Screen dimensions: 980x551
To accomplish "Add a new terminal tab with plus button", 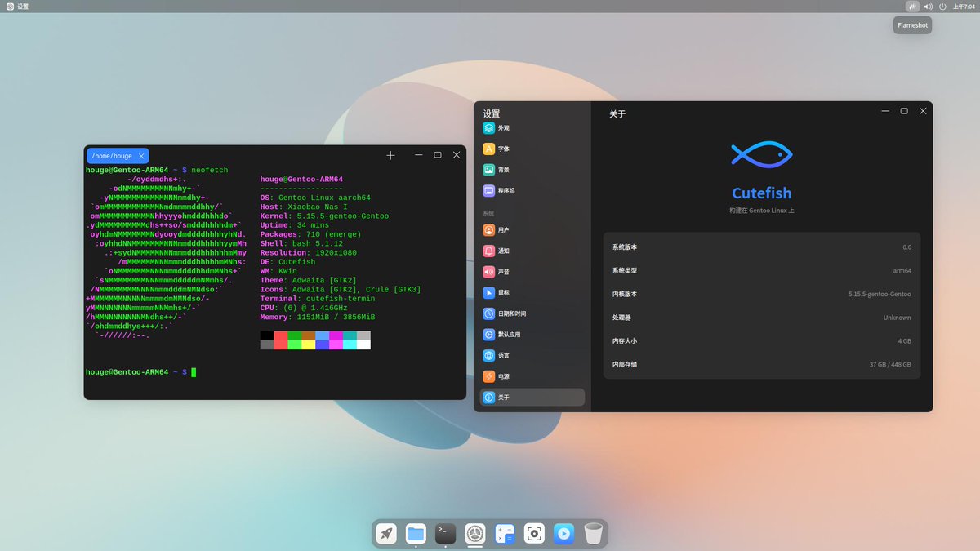I will pyautogui.click(x=390, y=155).
